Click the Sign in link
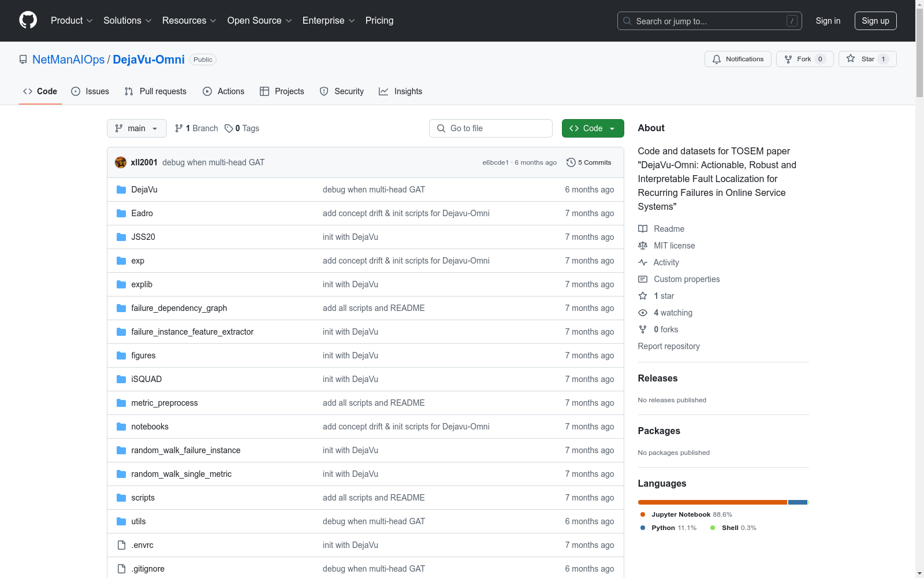 pyautogui.click(x=828, y=21)
